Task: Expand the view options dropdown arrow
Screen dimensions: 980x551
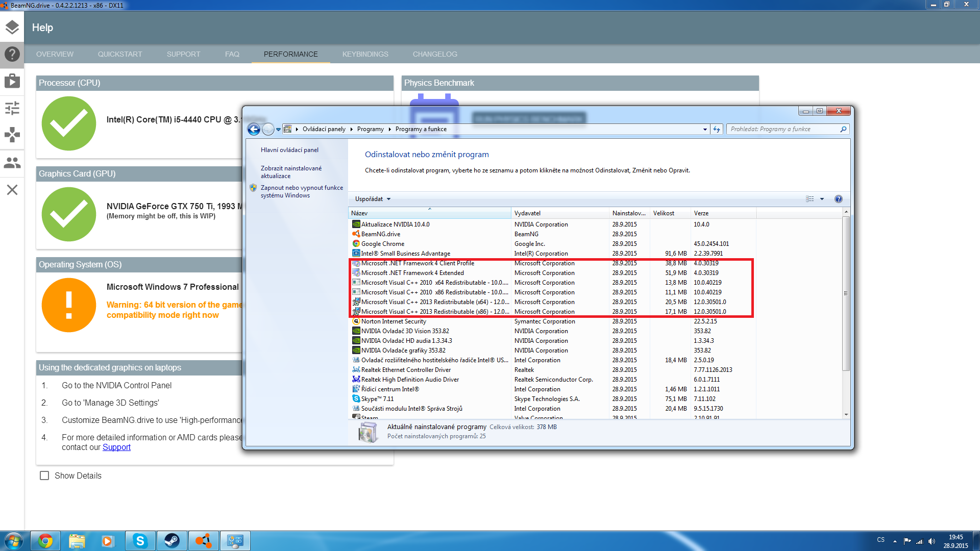Action: 822,199
